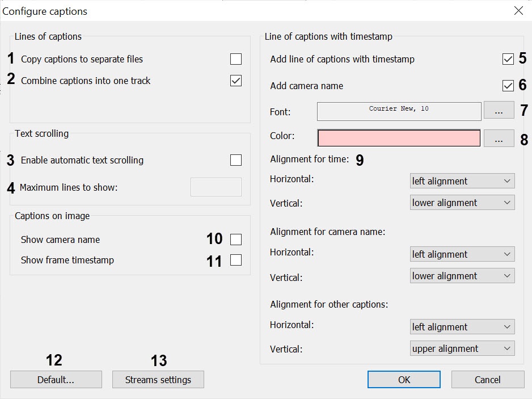Click the Maximum lines to show field
532x399 pixels.
(x=216, y=187)
